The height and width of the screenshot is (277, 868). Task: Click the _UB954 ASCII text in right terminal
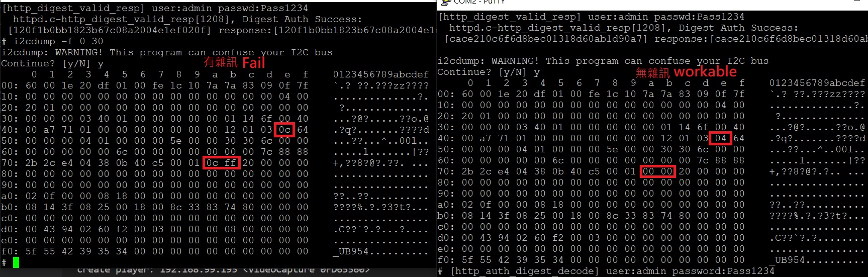tap(787, 260)
